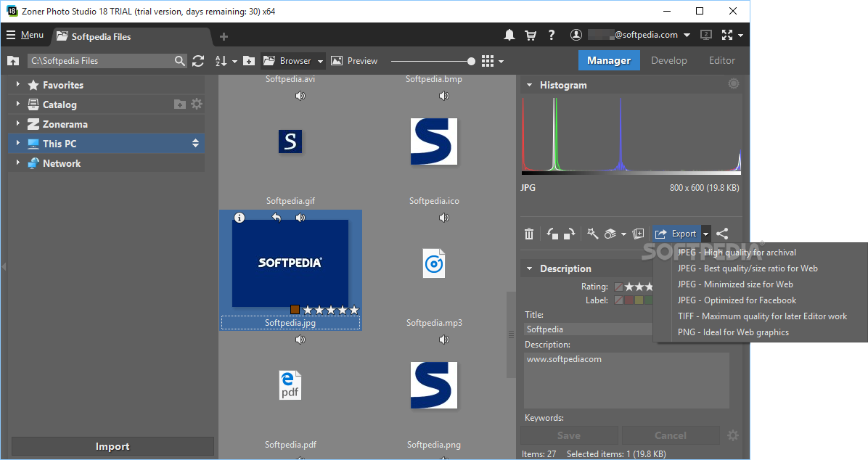Viewport: 868px width, 460px height.
Task: Click info icon on Softpedia.jpg thumbnail
Action: coord(239,218)
